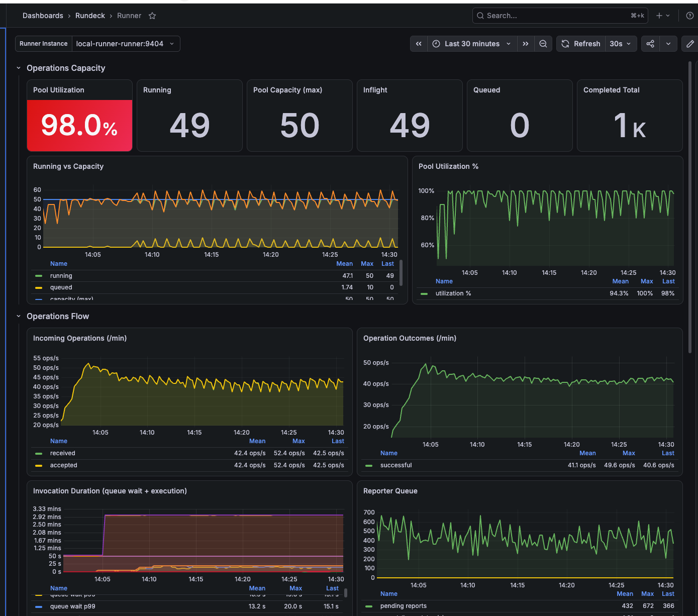Image resolution: width=698 pixels, height=616 pixels.
Task: Open the Runner Instance dropdown
Action: (126, 44)
